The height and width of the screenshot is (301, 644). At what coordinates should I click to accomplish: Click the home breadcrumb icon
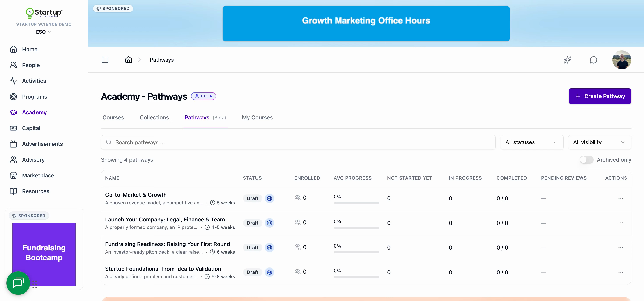coord(129,60)
